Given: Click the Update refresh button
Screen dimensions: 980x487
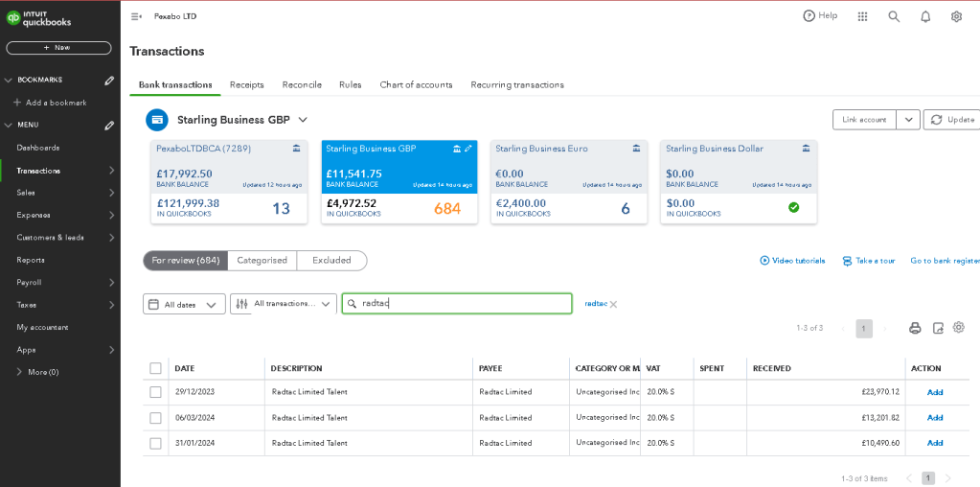Looking at the screenshot, I should (x=951, y=120).
